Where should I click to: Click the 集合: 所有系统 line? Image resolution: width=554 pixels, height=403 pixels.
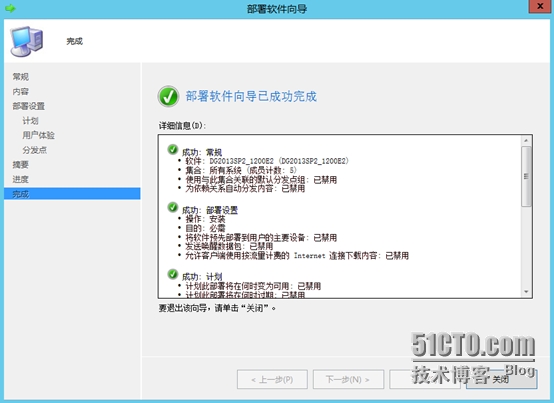coord(241,170)
